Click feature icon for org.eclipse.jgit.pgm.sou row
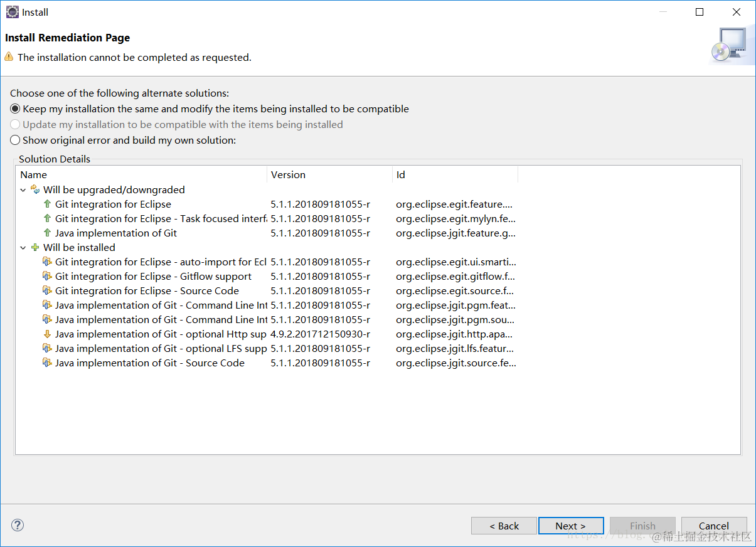Screen dimensions: 756x547 tap(47, 319)
